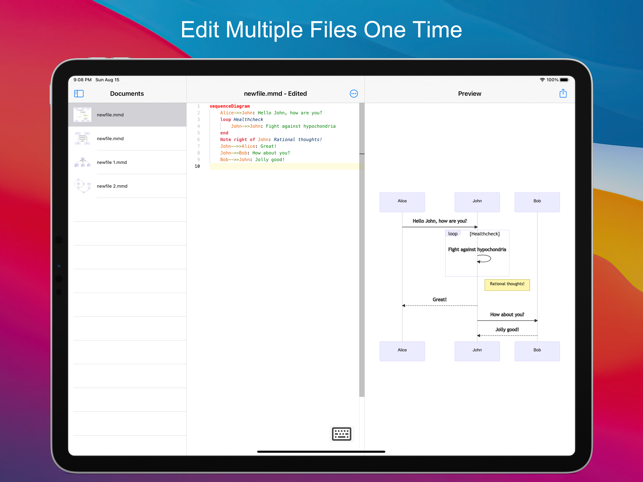Image resolution: width=643 pixels, height=482 pixels.
Task: Click thumbnail of newfile 1.mmd
Action: (x=82, y=162)
